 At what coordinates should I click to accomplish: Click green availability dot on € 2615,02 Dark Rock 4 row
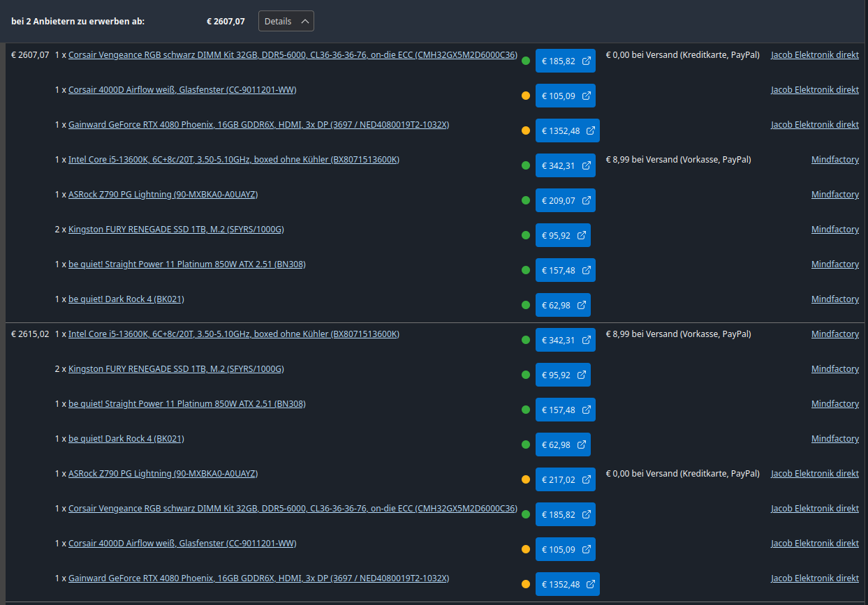526,445
